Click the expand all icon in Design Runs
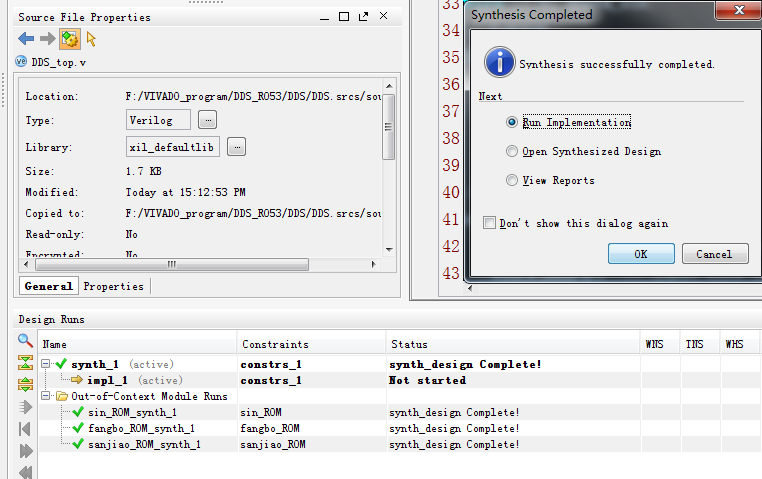762x479 pixels. [26, 384]
